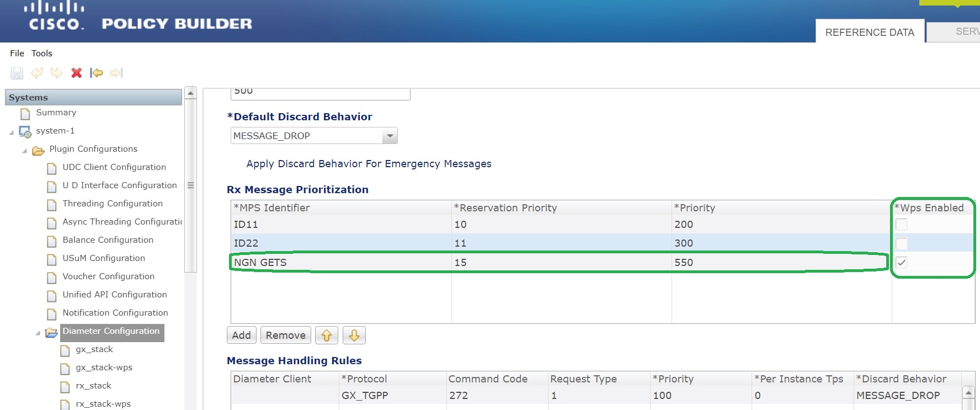980x410 pixels.
Task: Move selected row down with down-arrow button
Action: pos(354,336)
